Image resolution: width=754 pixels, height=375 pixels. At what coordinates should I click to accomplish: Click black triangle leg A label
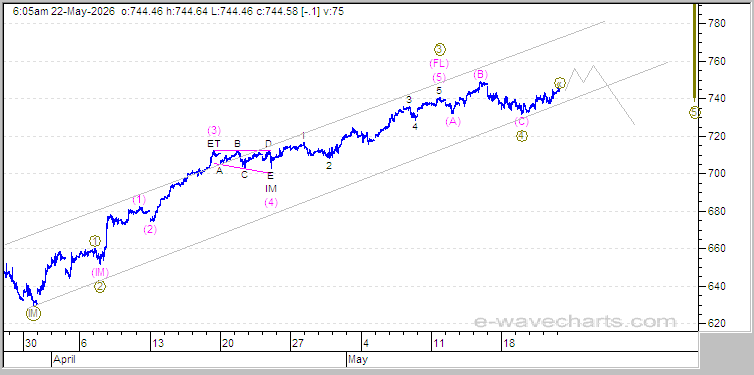(219, 170)
